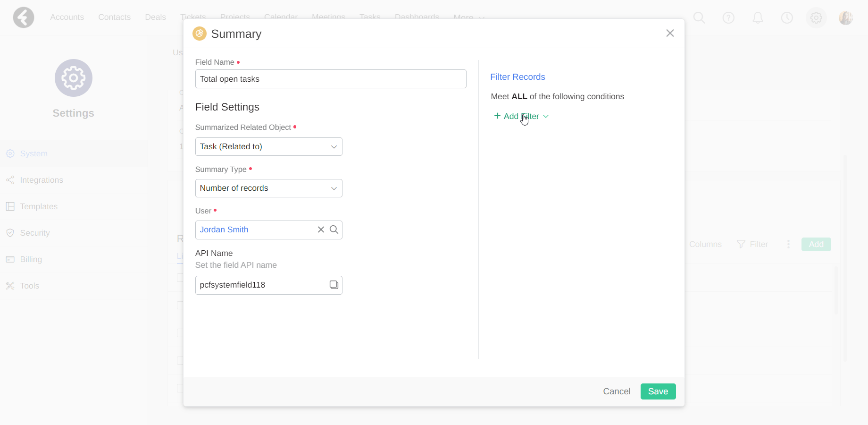
Task: Click the Meet ALL conditions text
Action: (557, 96)
